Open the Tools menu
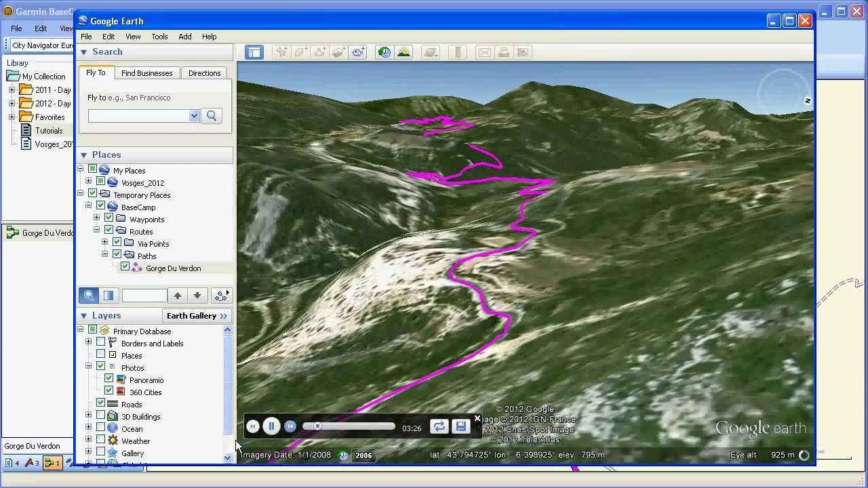 (x=159, y=37)
